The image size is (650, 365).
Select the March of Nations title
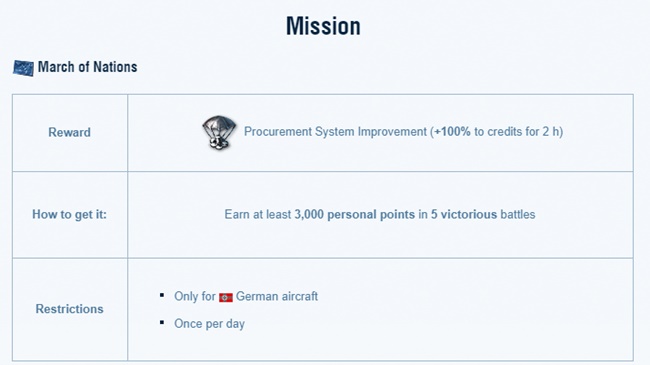click(x=87, y=67)
